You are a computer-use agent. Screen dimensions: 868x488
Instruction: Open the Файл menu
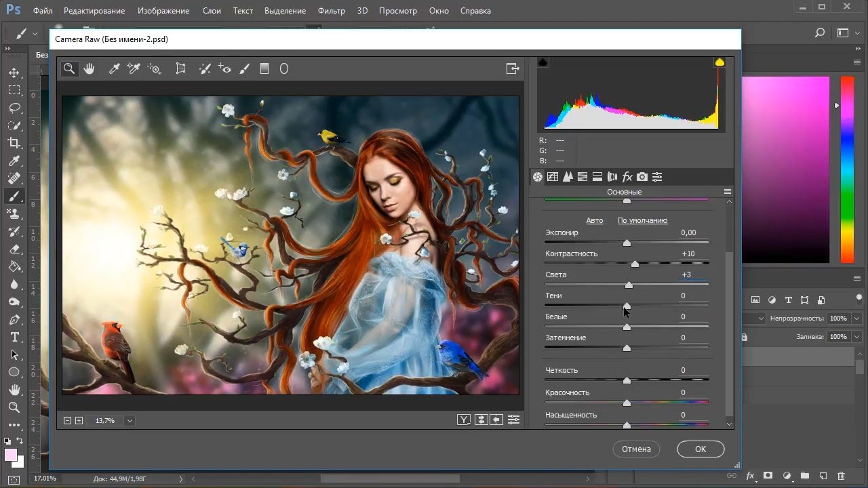coord(42,11)
